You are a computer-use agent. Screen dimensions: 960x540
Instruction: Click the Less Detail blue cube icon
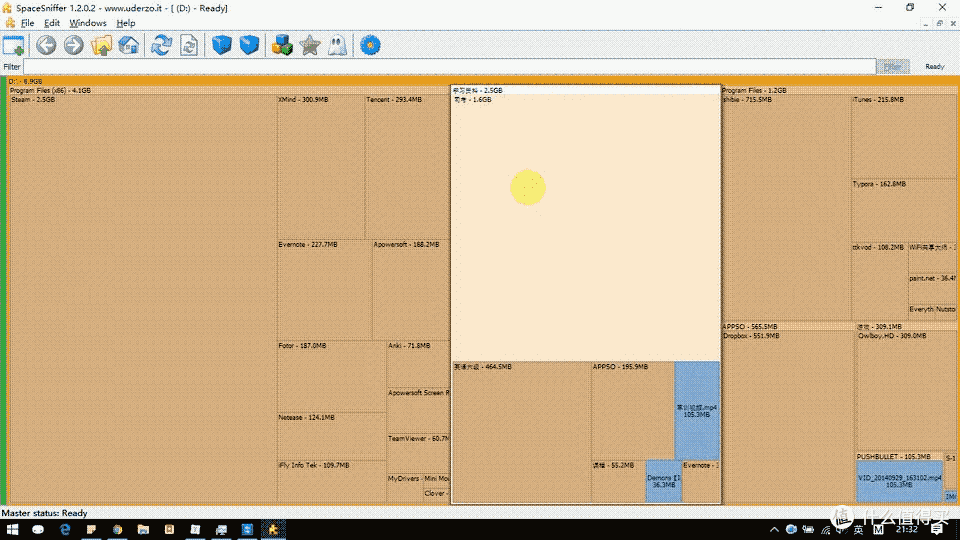click(x=221, y=45)
